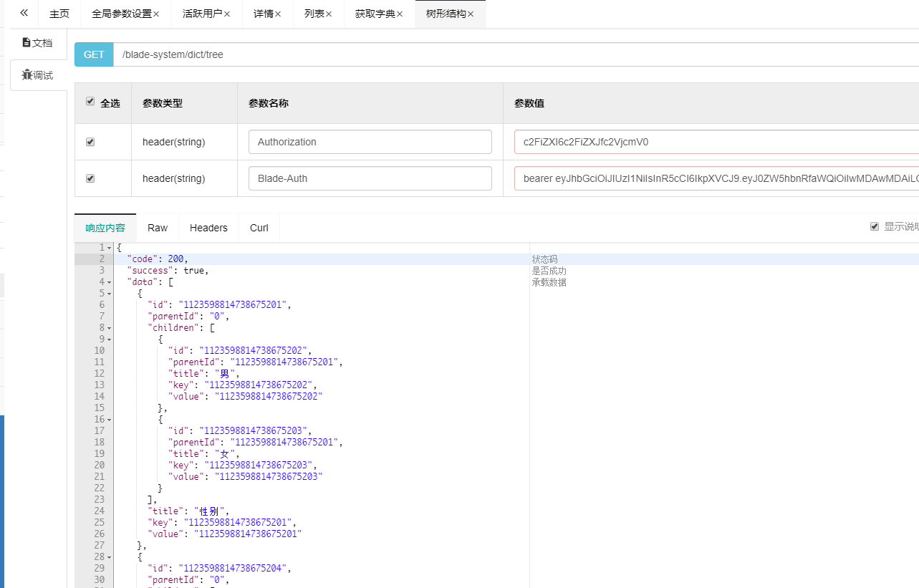This screenshot has width=919, height=588.
Task: Select the 树形结构 tab
Action: (x=446, y=14)
